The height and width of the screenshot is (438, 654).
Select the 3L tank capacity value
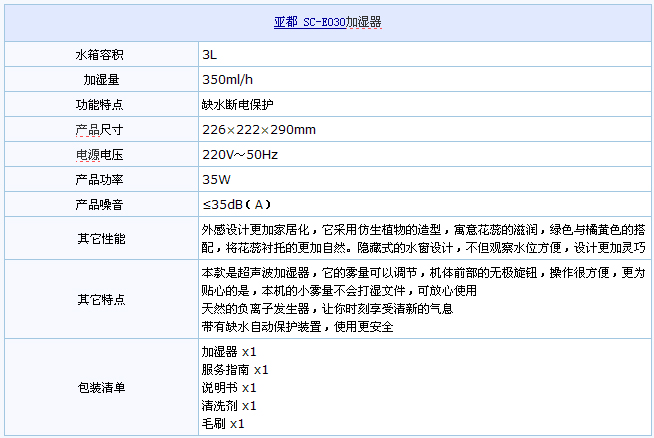point(209,54)
